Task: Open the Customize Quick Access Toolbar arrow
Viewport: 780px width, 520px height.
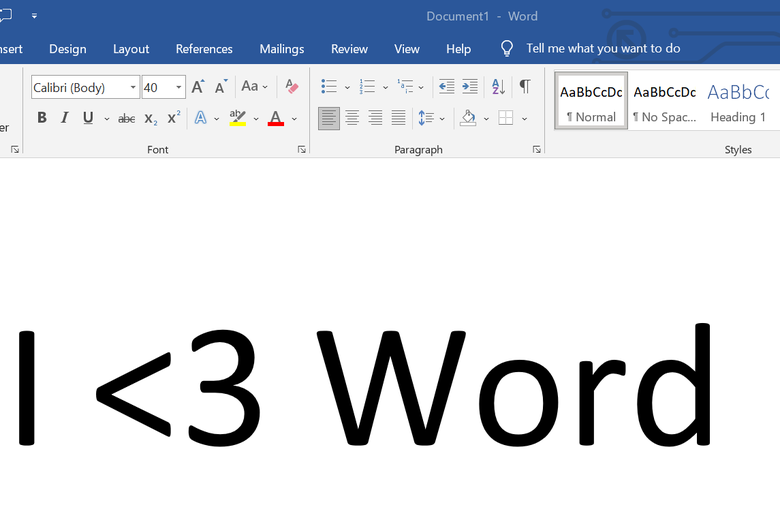Action: pos(34,16)
